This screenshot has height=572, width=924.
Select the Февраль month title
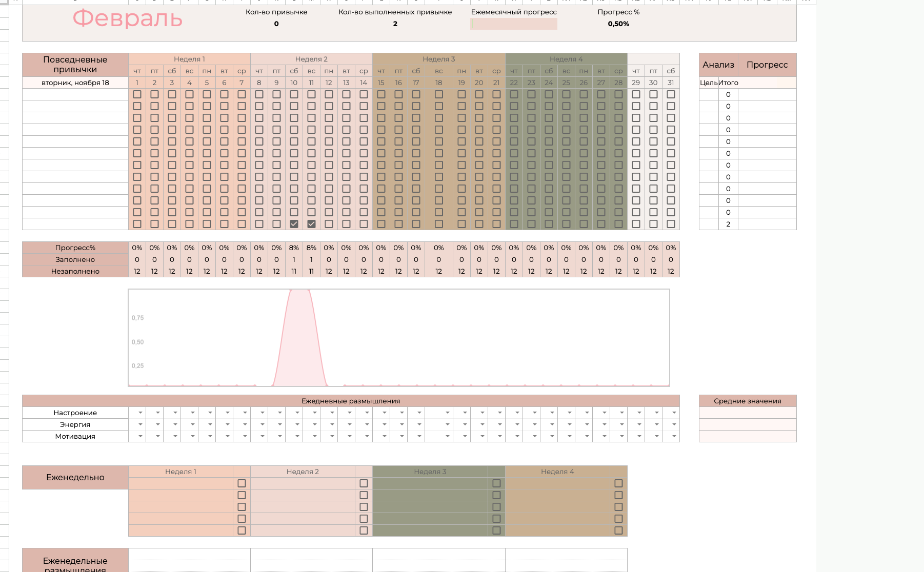point(127,19)
